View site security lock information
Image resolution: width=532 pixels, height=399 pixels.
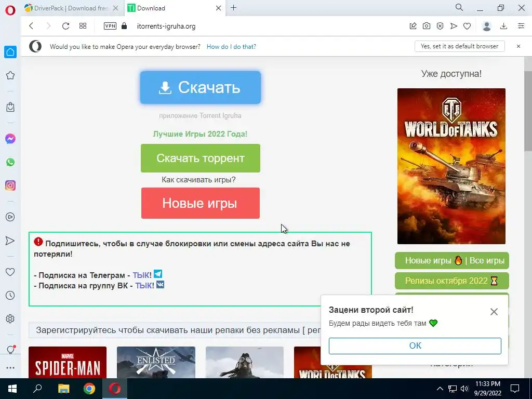[124, 26]
